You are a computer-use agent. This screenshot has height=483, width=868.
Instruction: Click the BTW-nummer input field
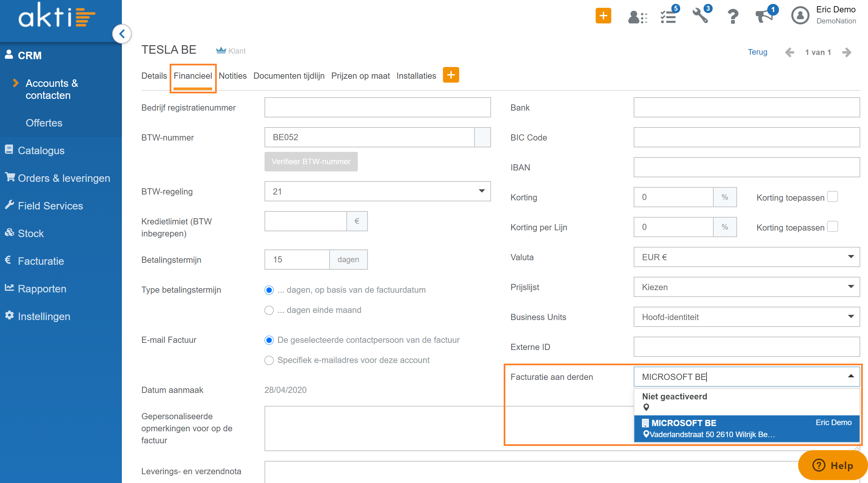tap(369, 137)
